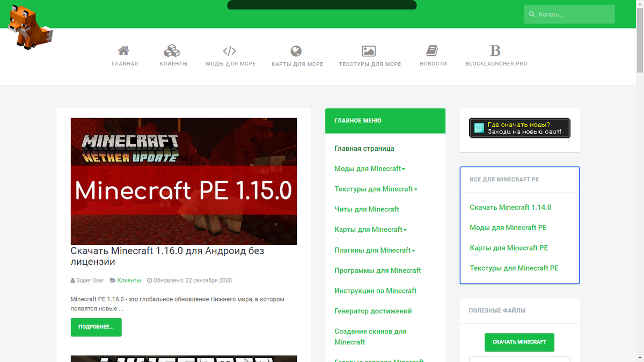Click the Полезные файлы heading
The image size is (644, 362).
pos(497,311)
